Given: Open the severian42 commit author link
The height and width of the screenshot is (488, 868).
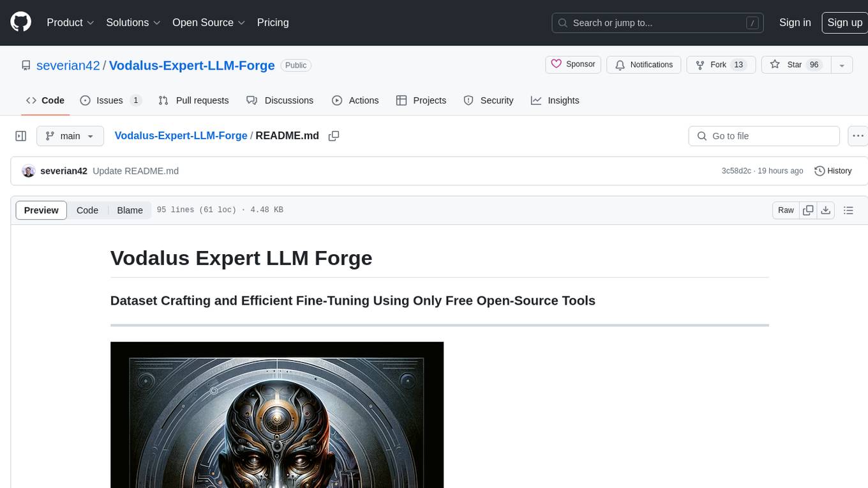Looking at the screenshot, I should 64,171.
